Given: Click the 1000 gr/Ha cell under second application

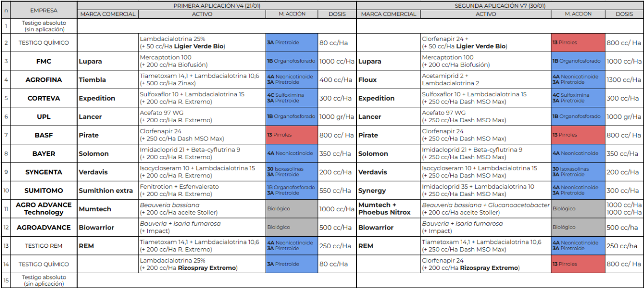Looking at the screenshot, I should (x=624, y=117).
